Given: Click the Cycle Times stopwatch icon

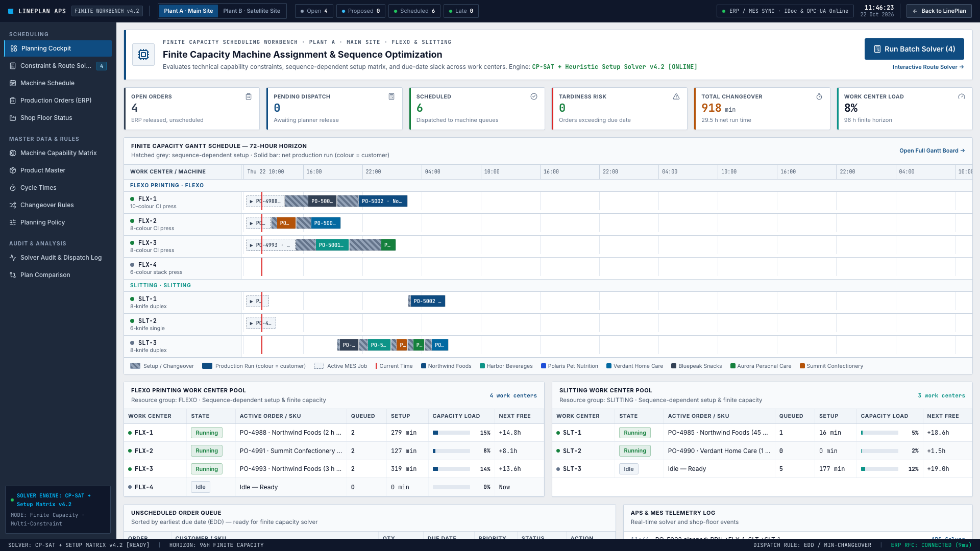Looking at the screenshot, I should [13, 188].
